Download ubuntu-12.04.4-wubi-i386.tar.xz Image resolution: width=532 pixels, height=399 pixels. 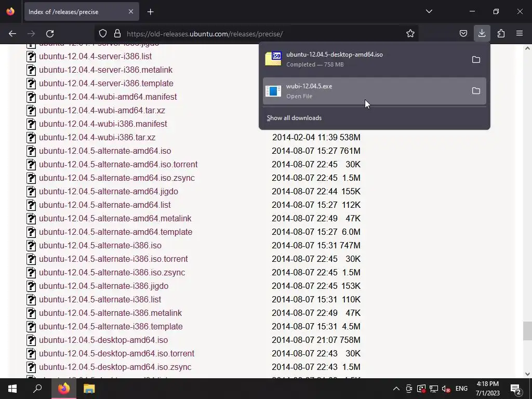(x=97, y=137)
